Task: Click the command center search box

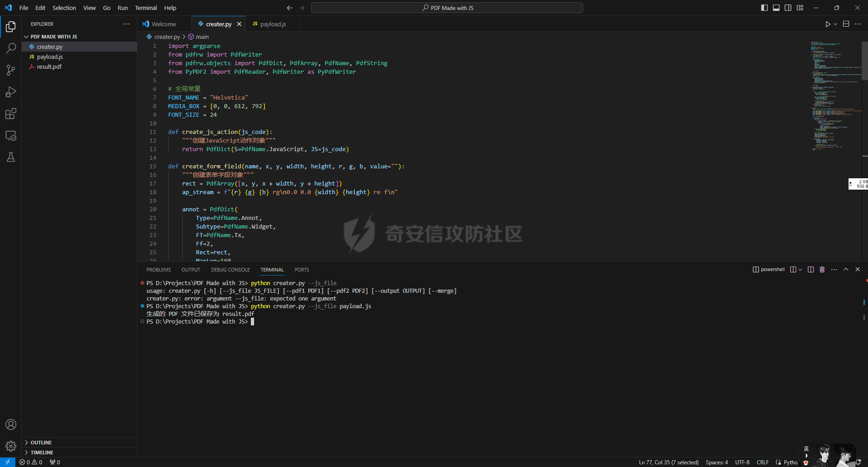Action: click(447, 8)
